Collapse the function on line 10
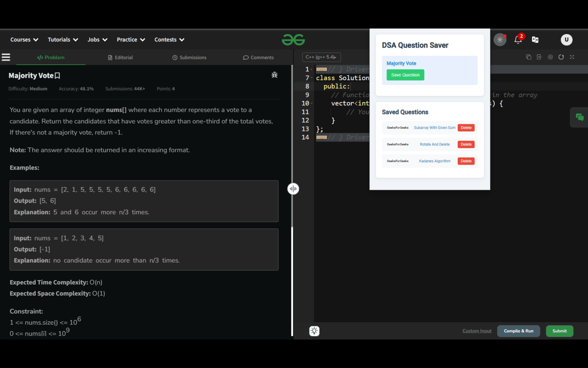The image size is (588, 368). click(x=312, y=103)
